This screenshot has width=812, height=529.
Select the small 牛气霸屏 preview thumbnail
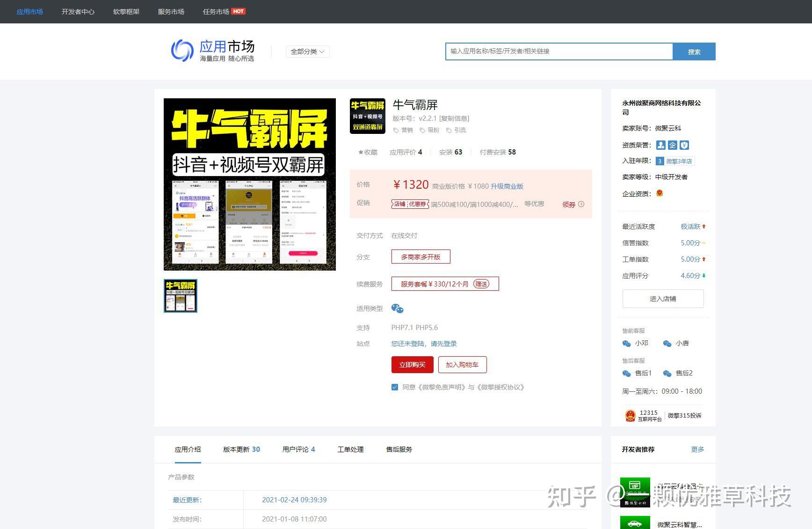181,296
